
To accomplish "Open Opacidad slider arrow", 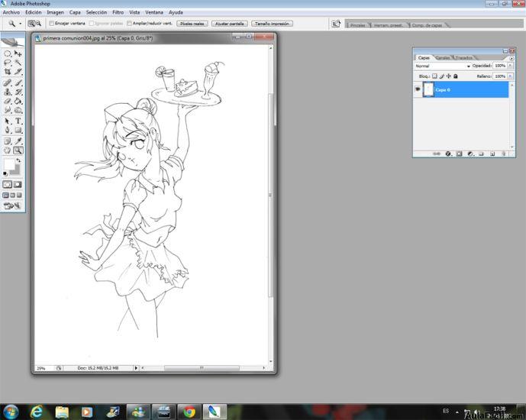I will point(510,66).
